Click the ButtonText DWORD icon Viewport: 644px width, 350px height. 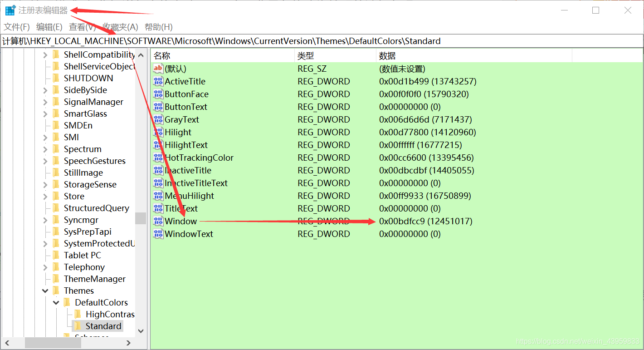pyautogui.click(x=158, y=107)
